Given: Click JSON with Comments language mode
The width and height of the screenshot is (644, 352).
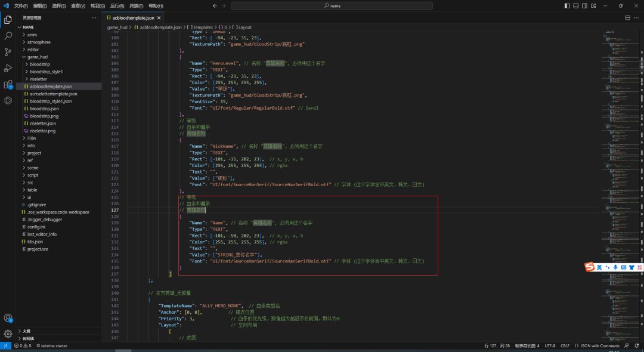Looking at the screenshot, I should click(x=597, y=345).
